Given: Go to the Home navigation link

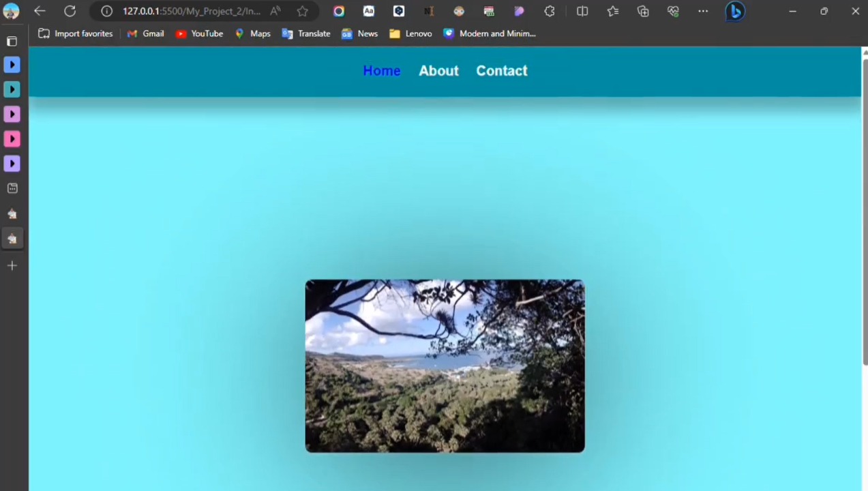Looking at the screenshot, I should 381,71.
